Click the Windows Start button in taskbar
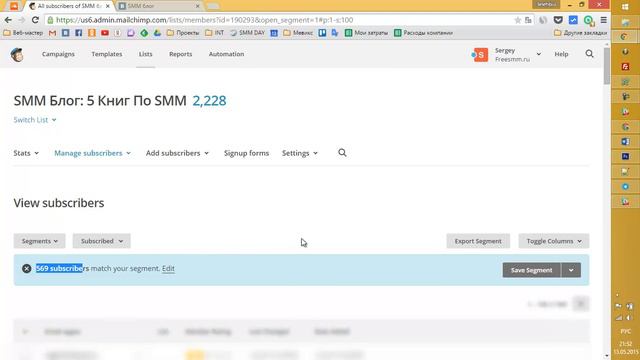Screen dimensions: 640x360 click(x=625, y=7)
